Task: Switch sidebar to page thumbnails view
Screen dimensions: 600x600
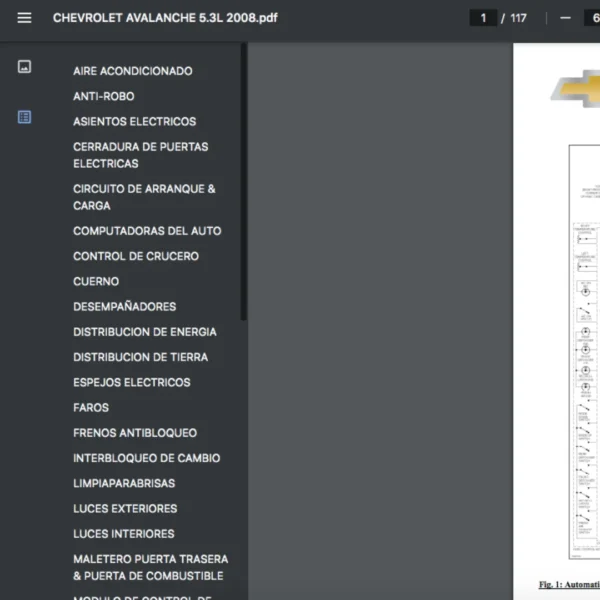Action: 24,67
